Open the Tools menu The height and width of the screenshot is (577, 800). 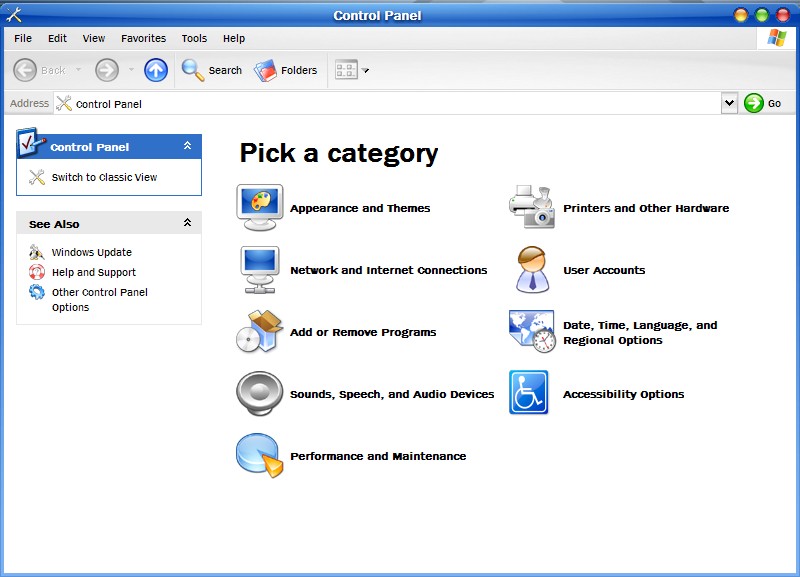(194, 38)
